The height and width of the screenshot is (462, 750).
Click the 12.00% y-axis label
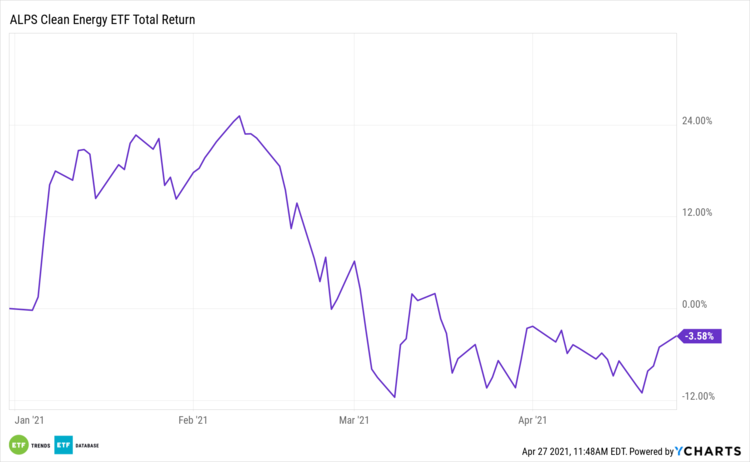click(696, 213)
